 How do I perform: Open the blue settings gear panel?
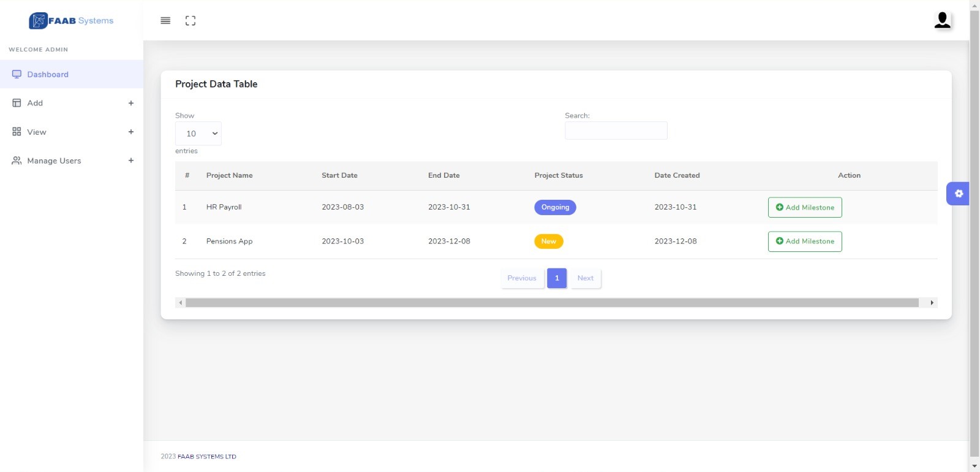(958, 194)
